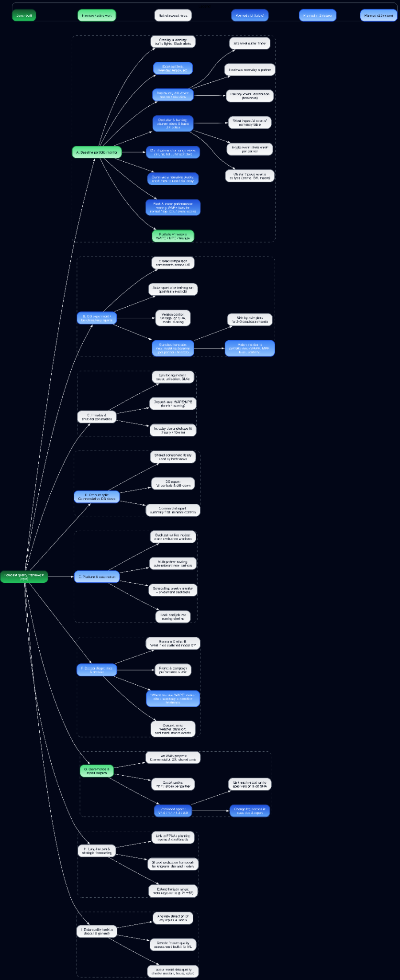Image resolution: width=400 pixels, height=980 pixels.
Task: Select the 'Not yet scoped / idea' legend box
Action: click(x=173, y=15)
